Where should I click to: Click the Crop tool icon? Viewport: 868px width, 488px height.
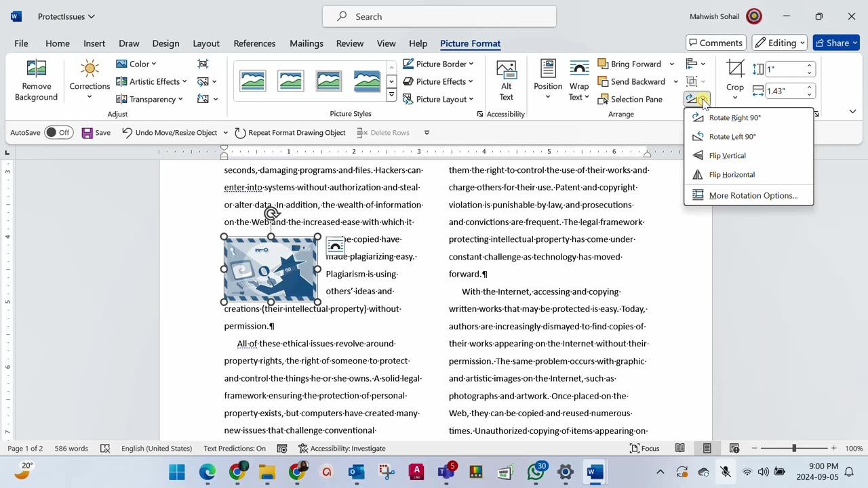point(735,68)
